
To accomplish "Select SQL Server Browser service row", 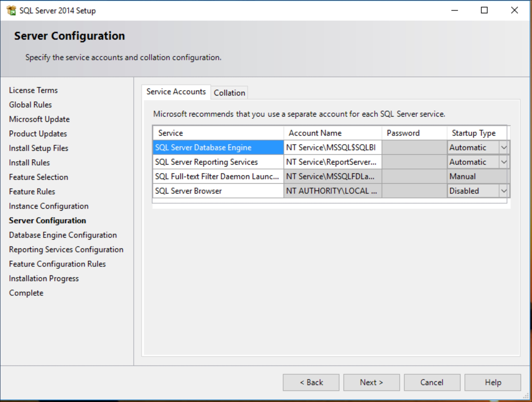I will 218,191.
